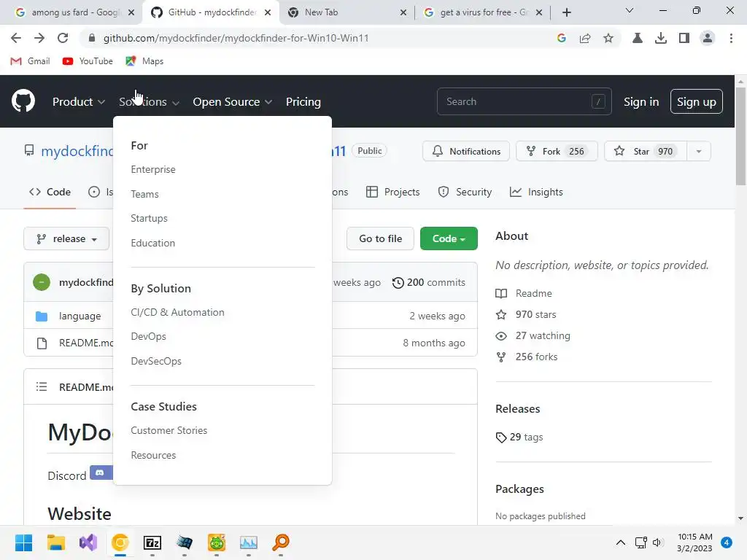Open the green Code dropdown
The width and height of the screenshot is (747, 560).
pyautogui.click(x=449, y=238)
